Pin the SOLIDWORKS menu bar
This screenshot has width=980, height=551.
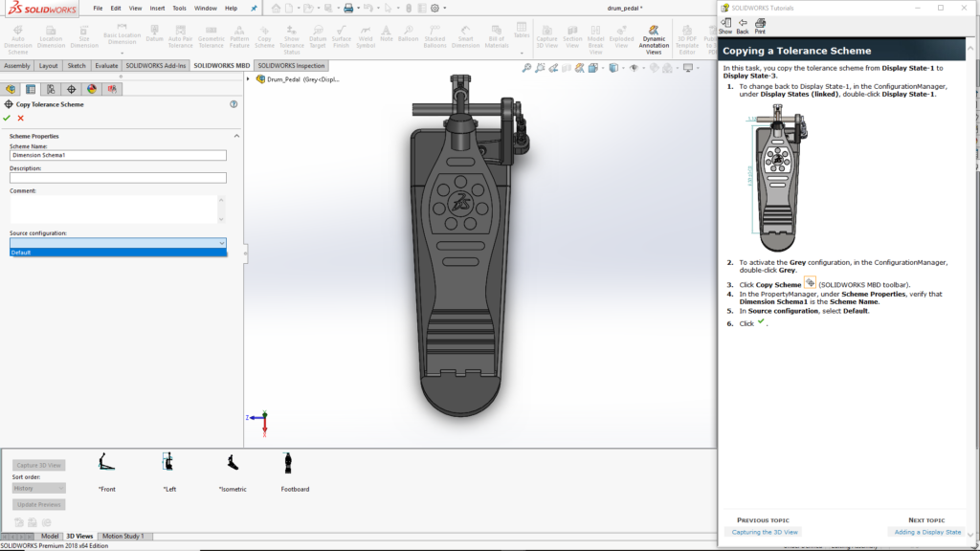pos(254,8)
